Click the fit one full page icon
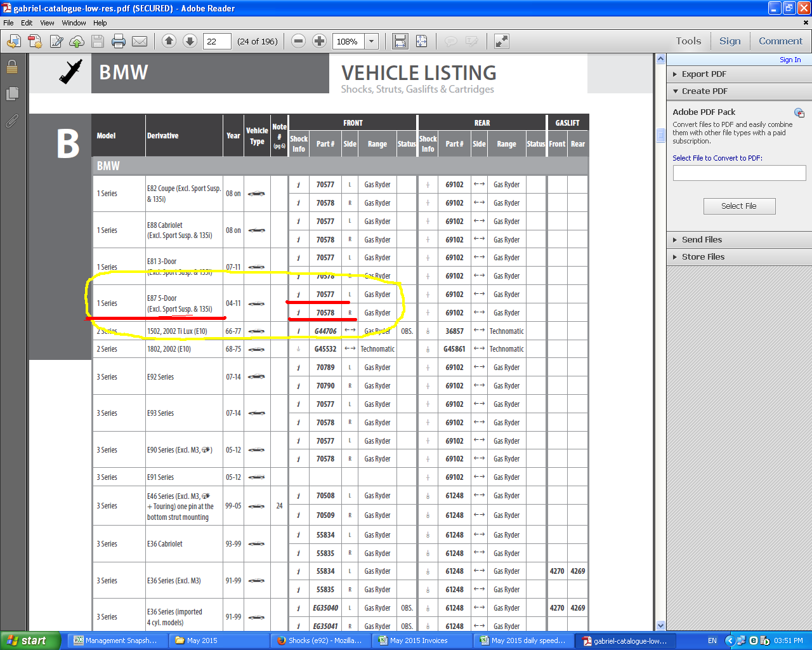The image size is (812, 650). click(421, 41)
